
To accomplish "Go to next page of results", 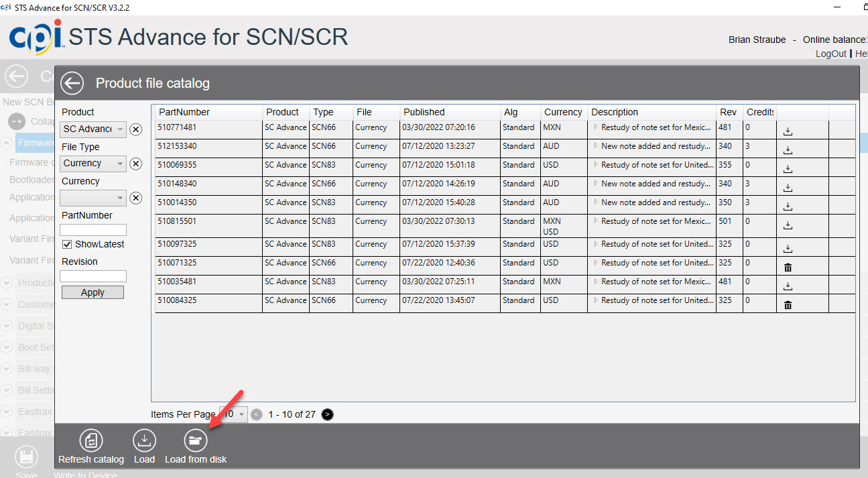I will coord(327,414).
